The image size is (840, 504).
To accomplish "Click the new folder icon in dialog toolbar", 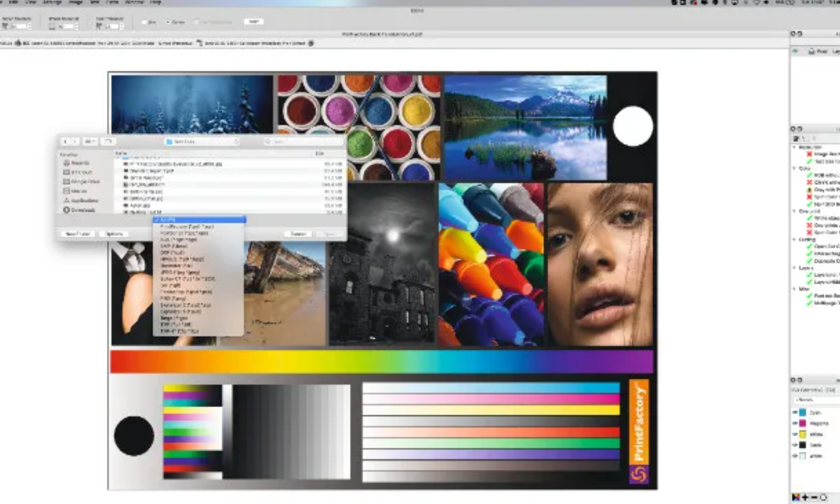I will click(x=108, y=142).
